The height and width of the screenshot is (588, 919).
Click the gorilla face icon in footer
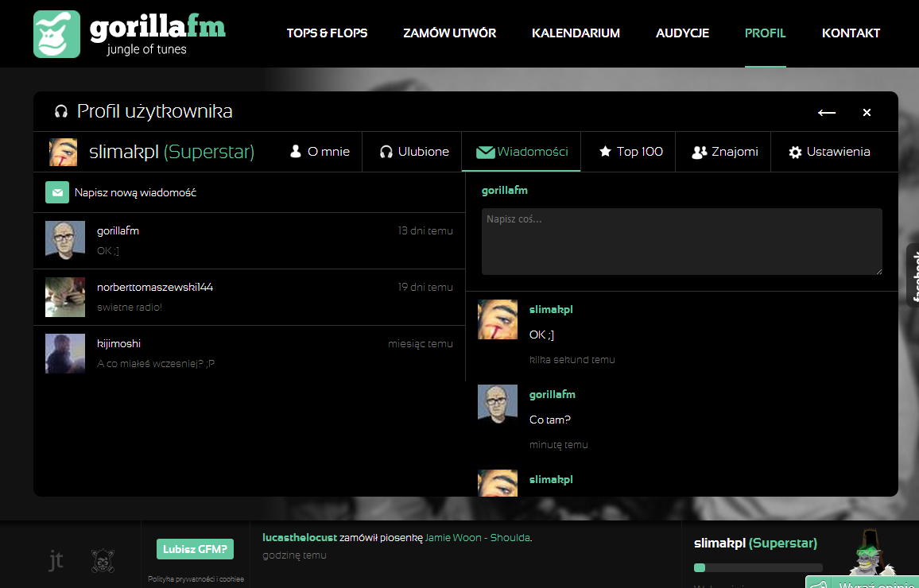coord(103,560)
